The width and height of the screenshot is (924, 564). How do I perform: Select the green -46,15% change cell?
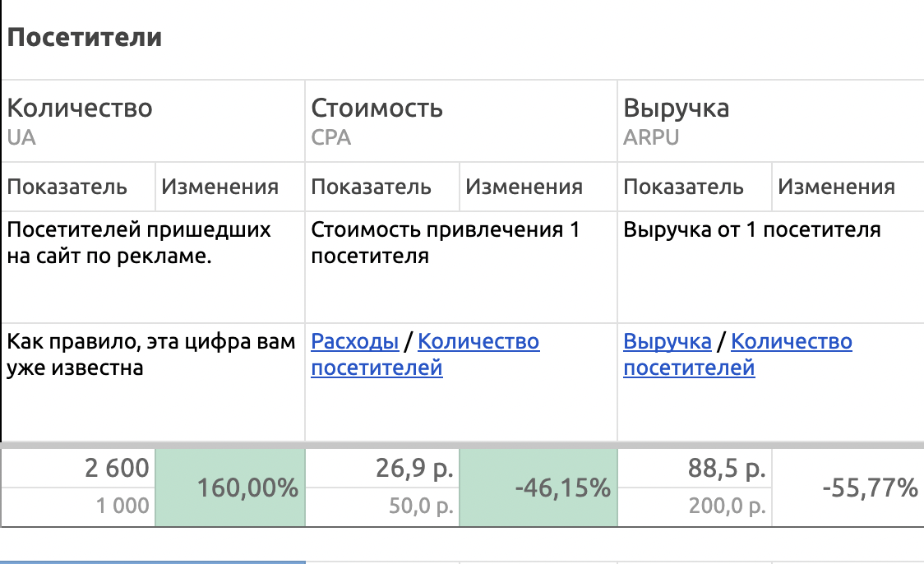tap(538, 488)
